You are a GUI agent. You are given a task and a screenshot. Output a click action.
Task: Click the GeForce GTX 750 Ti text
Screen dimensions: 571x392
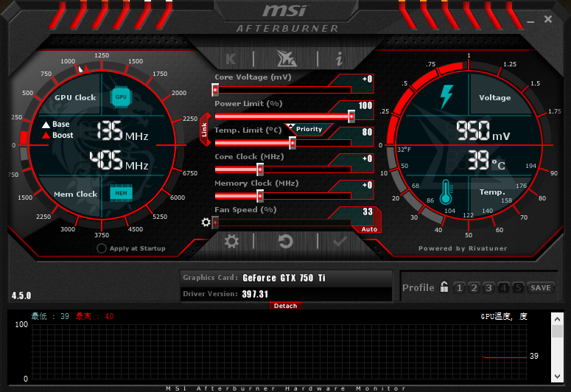284,278
